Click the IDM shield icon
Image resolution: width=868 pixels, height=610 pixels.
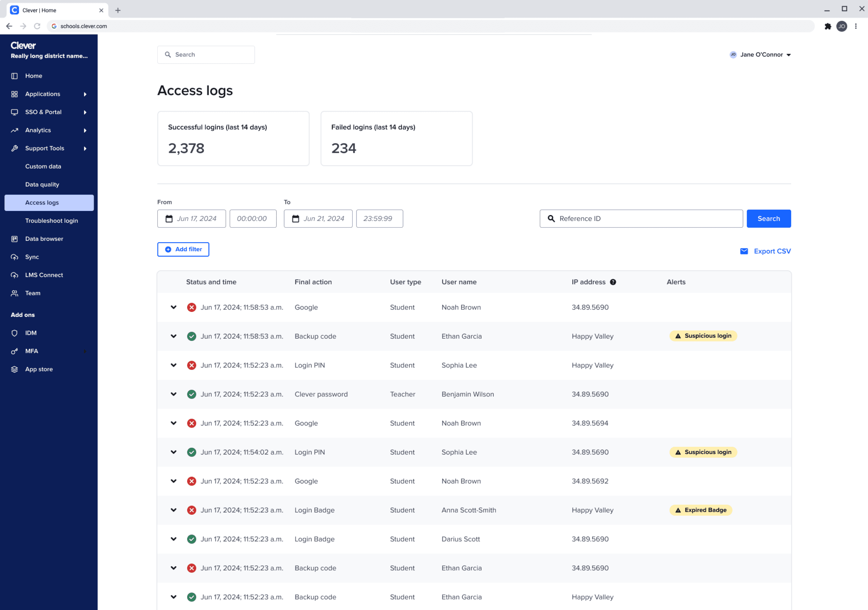coord(14,333)
